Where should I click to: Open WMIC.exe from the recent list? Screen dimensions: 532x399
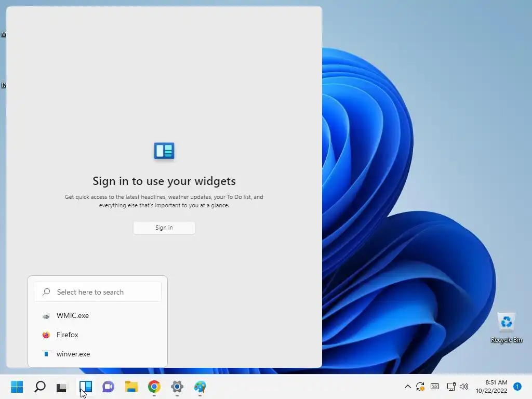[x=98, y=315]
